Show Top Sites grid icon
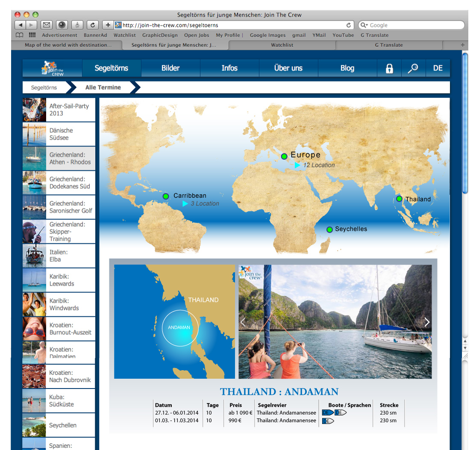Screen dimensions: 476x450 tap(32, 35)
